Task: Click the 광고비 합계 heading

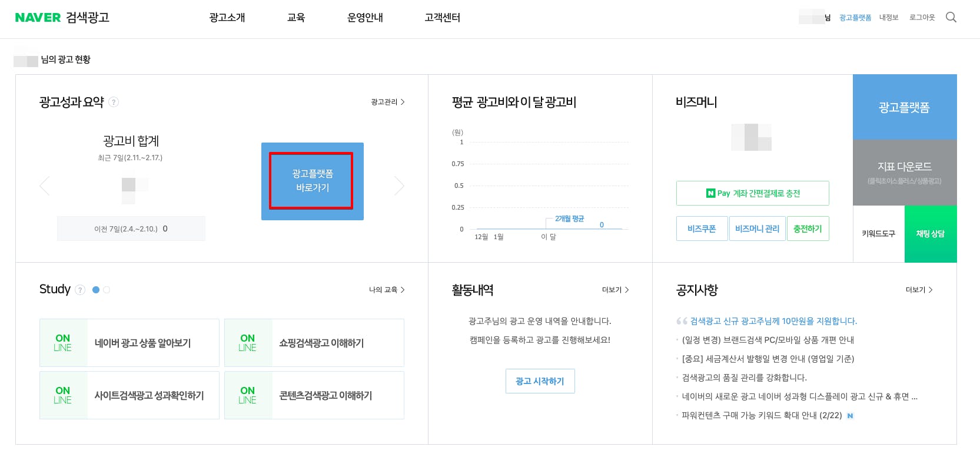Action: pyautogui.click(x=131, y=141)
